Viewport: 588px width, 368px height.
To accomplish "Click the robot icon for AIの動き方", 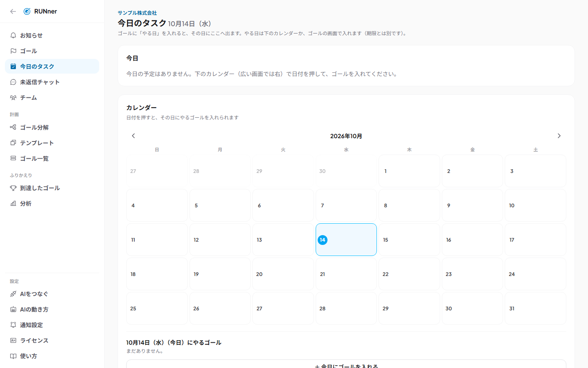I will [x=13, y=310].
